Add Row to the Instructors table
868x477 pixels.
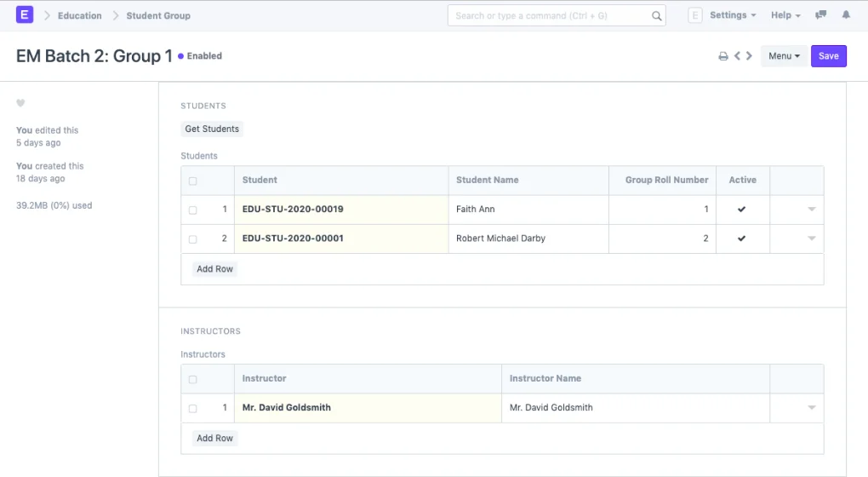coord(214,438)
